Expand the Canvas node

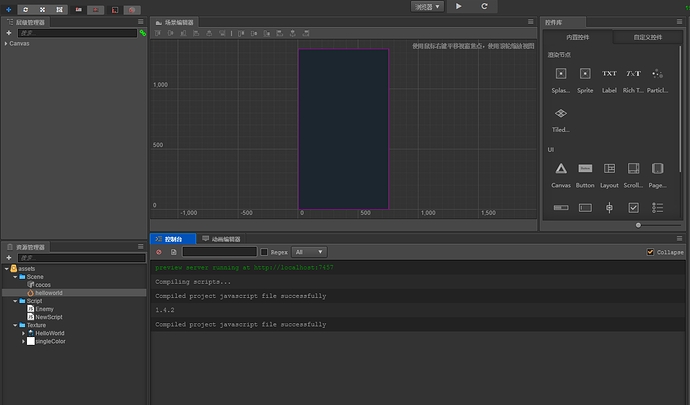pos(6,43)
